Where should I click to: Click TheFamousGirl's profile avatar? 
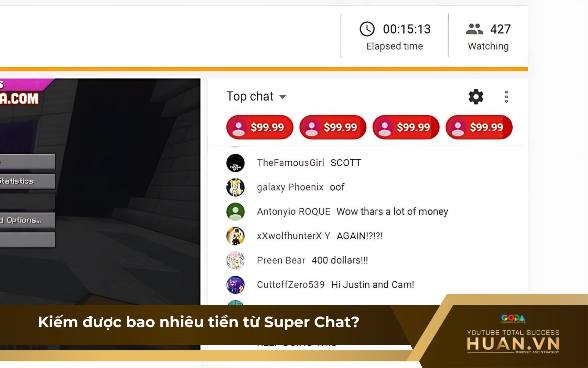[x=236, y=163]
